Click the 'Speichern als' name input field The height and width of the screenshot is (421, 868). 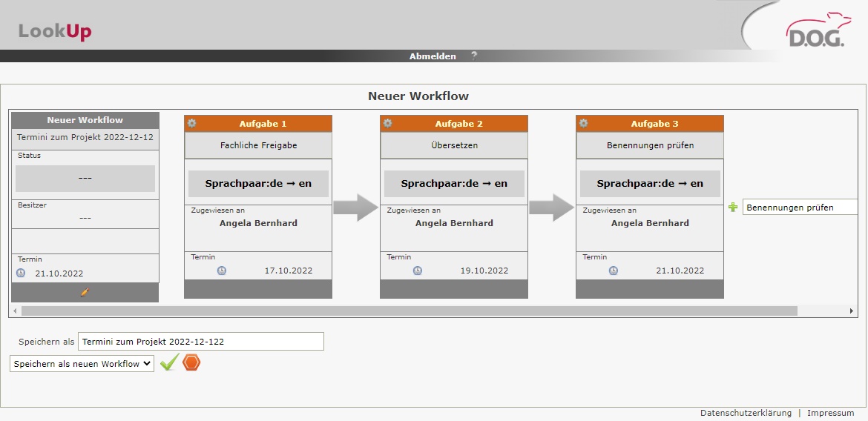[200, 342]
